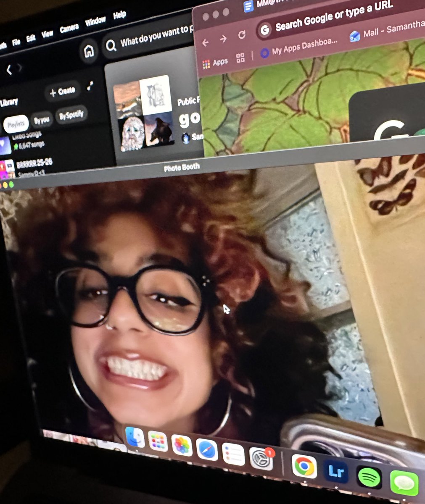The height and width of the screenshot is (504, 425).
Task: Click Chrome's back arrow
Action: (205, 42)
